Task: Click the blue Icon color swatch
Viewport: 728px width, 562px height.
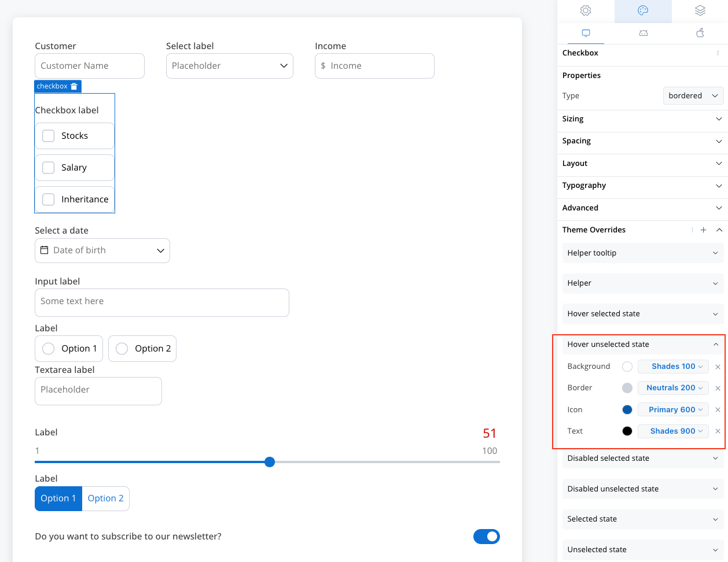Action: point(627,410)
